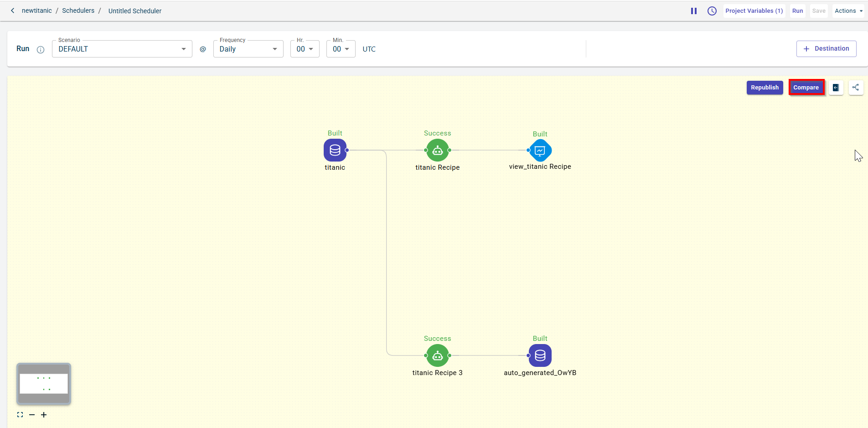Screen dimensions: 868x428
Task: Click the canvas minimap thumbnail
Action: tap(44, 384)
